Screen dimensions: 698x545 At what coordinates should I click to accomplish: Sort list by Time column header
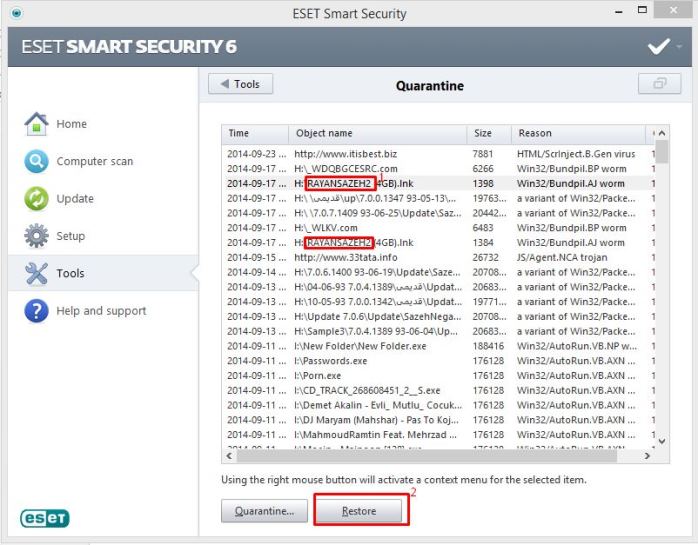[240, 133]
